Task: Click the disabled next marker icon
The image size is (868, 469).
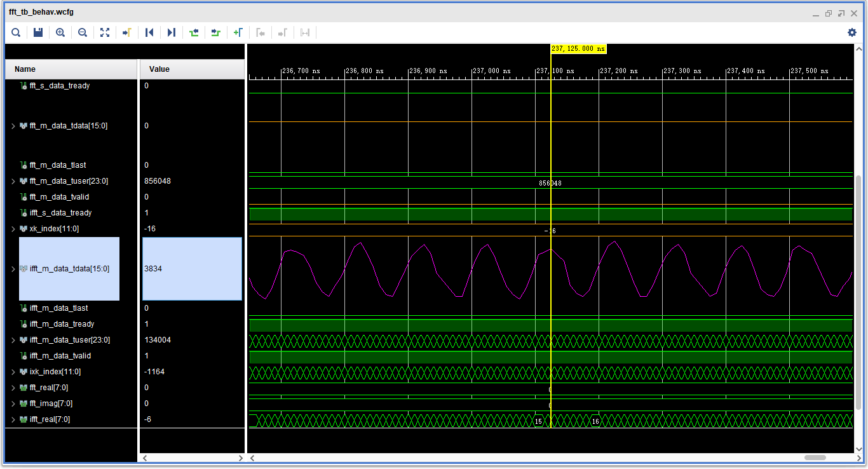Action: click(283, 32)
